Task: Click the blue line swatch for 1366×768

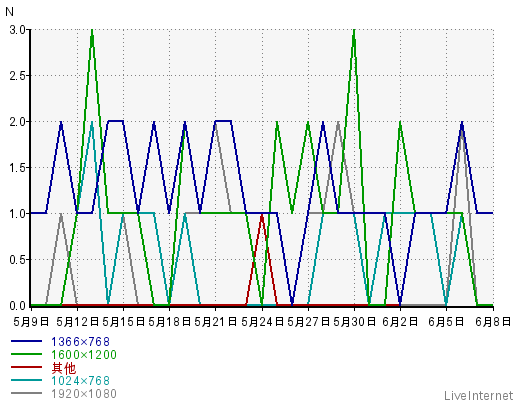Action: (x=26, y=341)
